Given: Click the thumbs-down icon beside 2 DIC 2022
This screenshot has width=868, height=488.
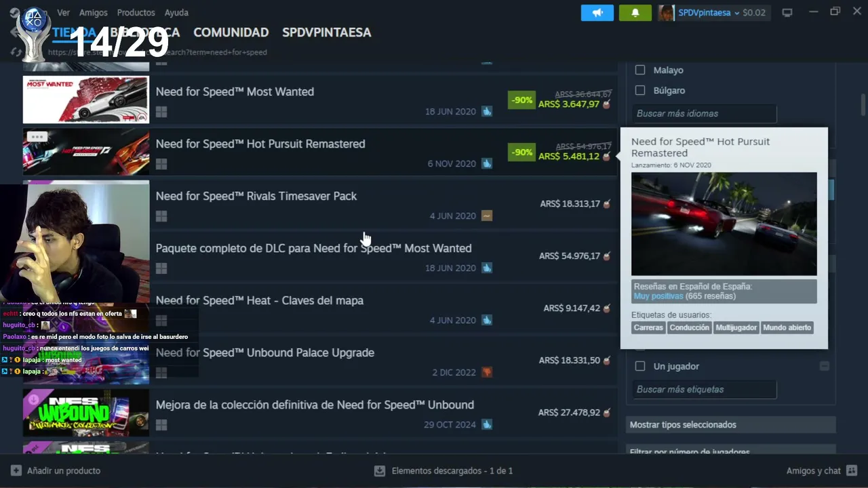Looking at the screenshot, I should click(487, 372).
